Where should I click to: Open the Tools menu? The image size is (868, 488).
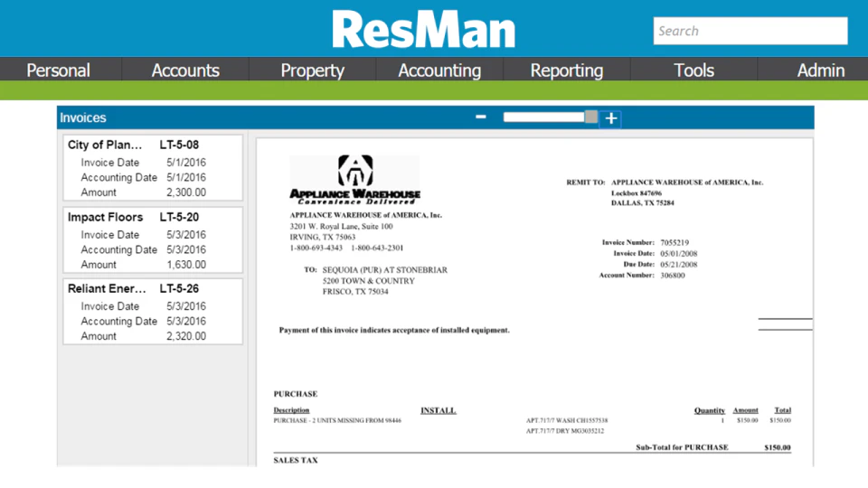693,70
